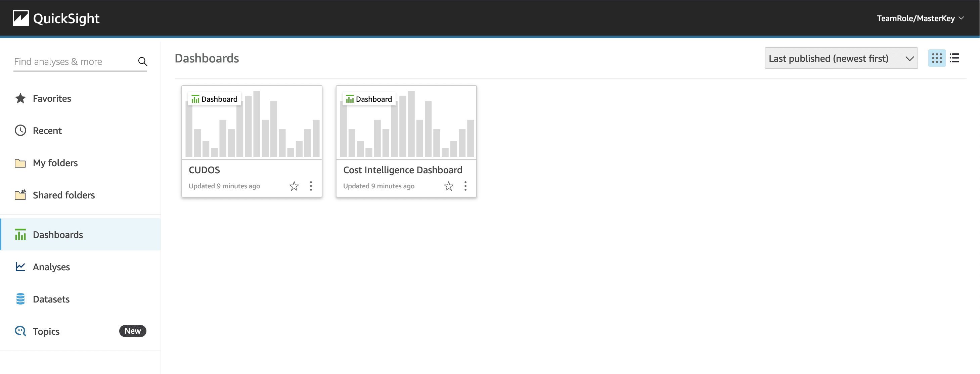980x374 pixels.
Task: Click the QuickSight logo icon
Action: [x=20, y=18]
